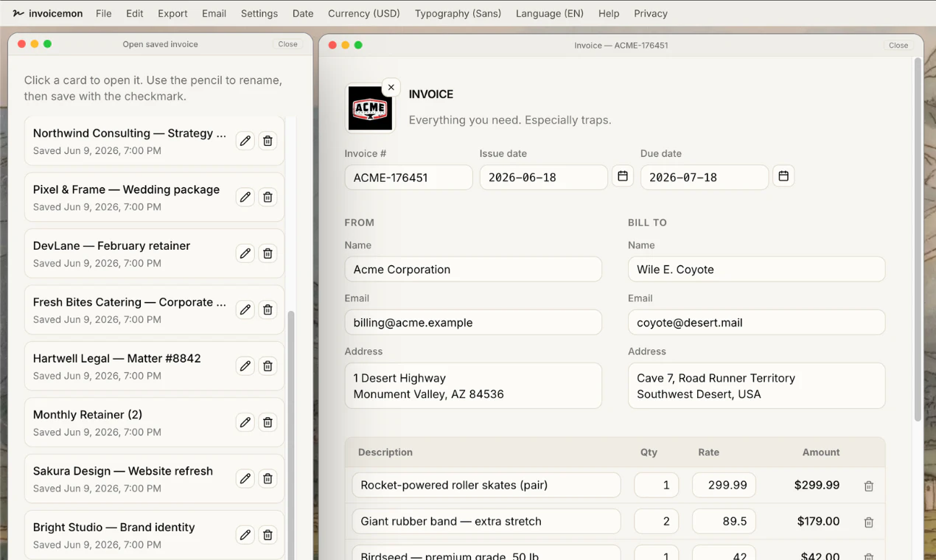Remove the ACME logo with the X icon
This screenshot has height=560, width=936.
click(391, 87)
